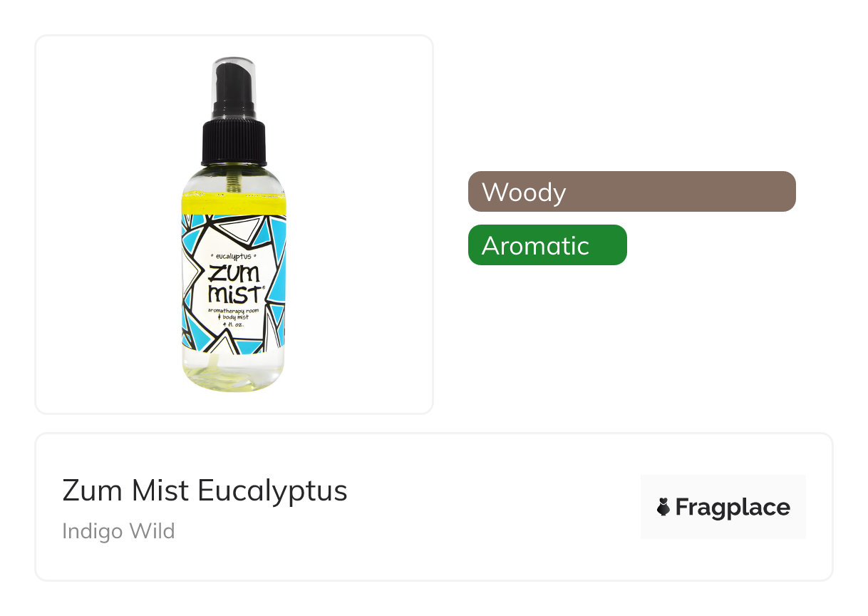
Task: Click the Fragplace bottle logo icon
Action: [x=663, y=507]
